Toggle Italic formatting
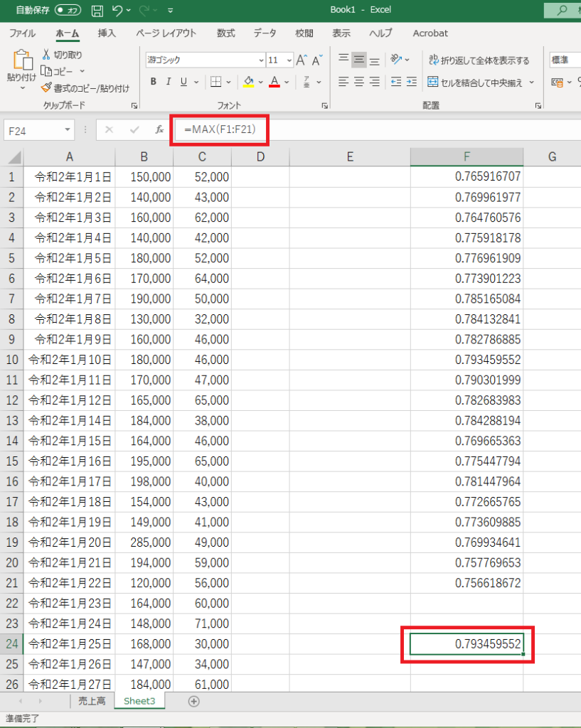The width and height of the screenshot is (581, 728). [x=169, y=82]
